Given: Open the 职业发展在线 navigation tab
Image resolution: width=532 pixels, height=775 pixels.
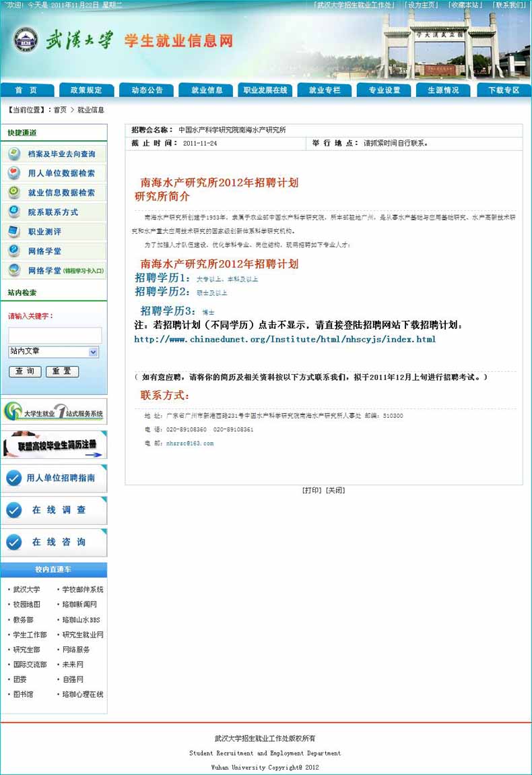Looking at the screenshot, I should click(265, 90).
